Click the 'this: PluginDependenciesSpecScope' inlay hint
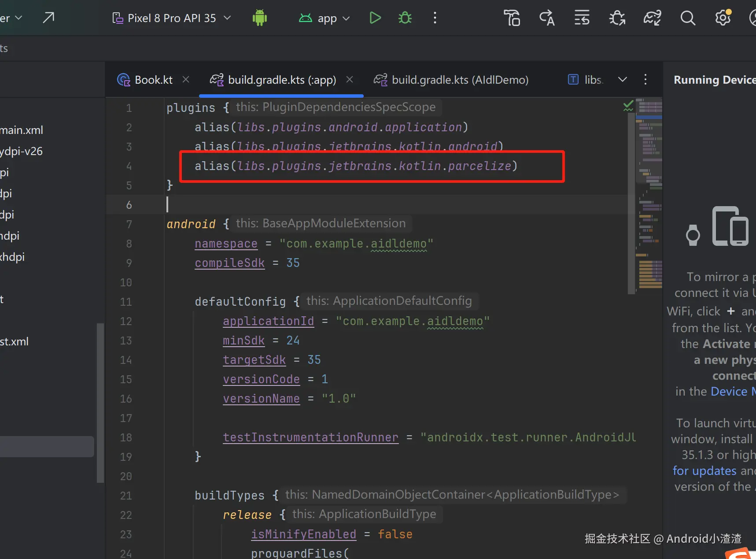756x559 pixels. pos(336,107)
